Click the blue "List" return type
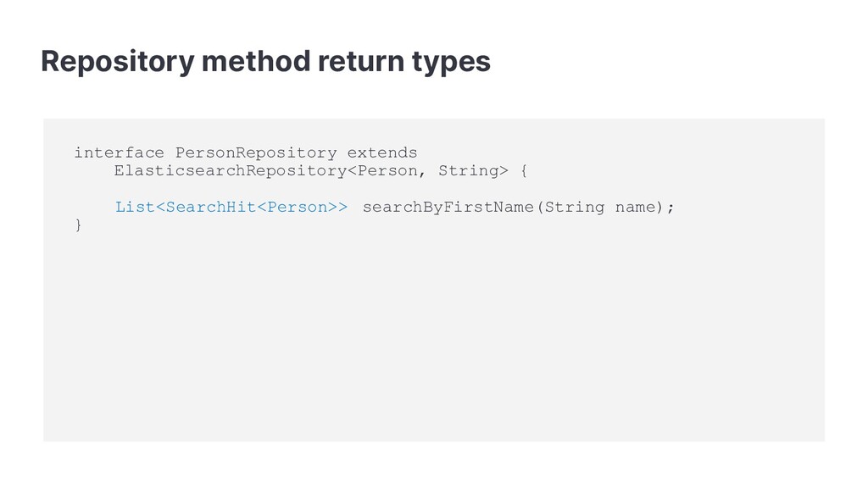The height and width of the screenshot is (488, 868). pyautogui.click(x=135, y=208)
